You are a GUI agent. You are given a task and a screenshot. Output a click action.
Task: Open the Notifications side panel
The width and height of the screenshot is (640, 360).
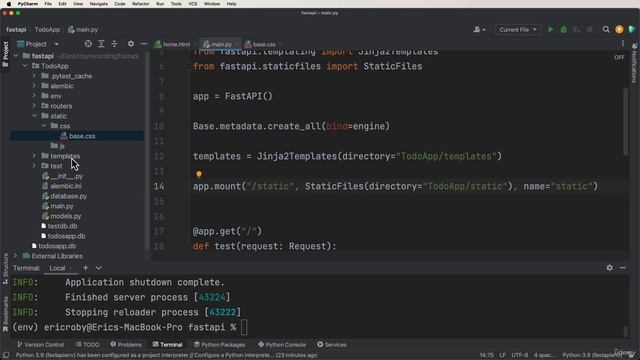pos(634,63)
